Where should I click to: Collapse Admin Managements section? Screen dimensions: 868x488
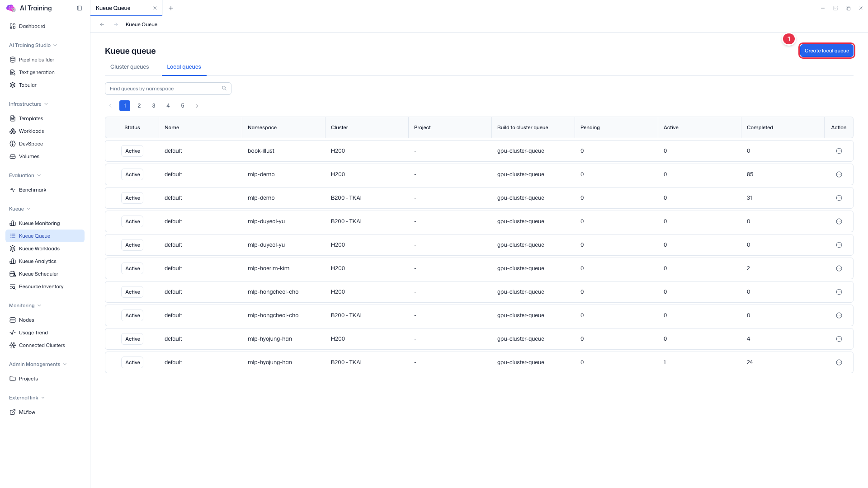click(x=38, y=364)
